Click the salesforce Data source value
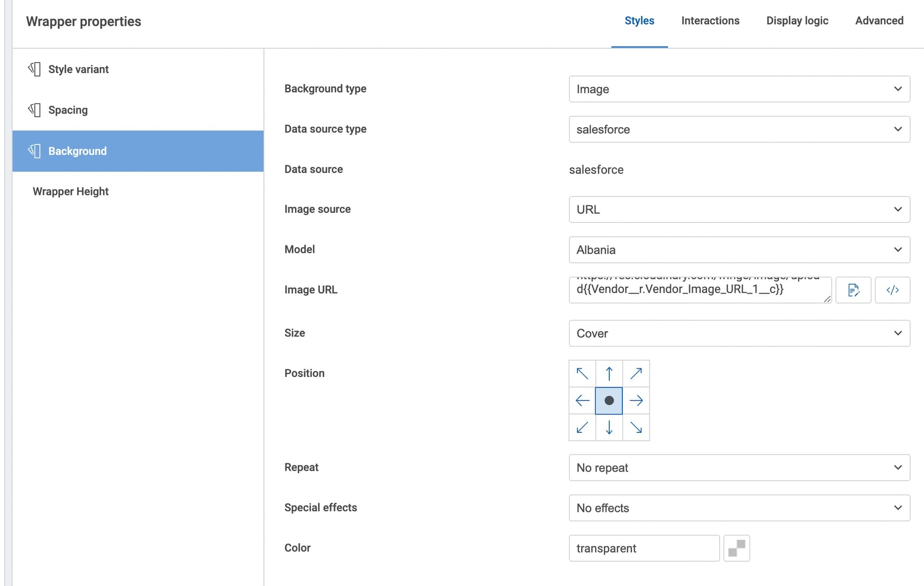Viewport: 924px width, 586px height. [x=596, y=169]
